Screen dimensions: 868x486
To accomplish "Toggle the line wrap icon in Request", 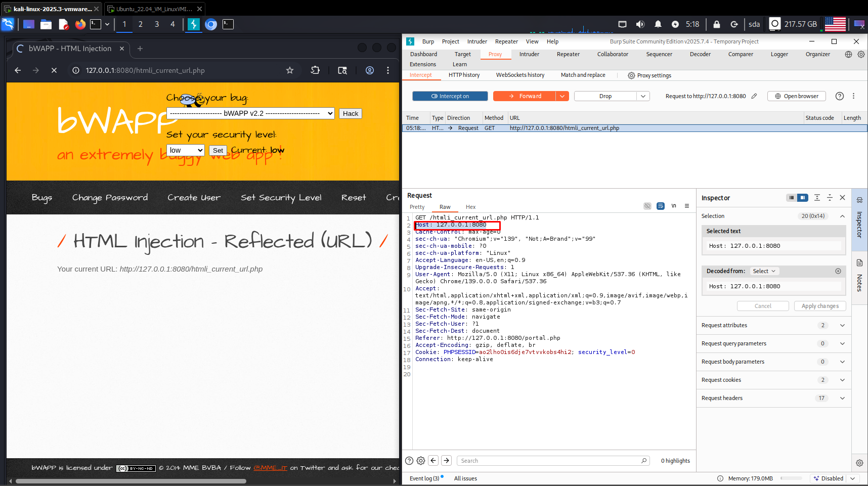I will (x=660, y=206).
